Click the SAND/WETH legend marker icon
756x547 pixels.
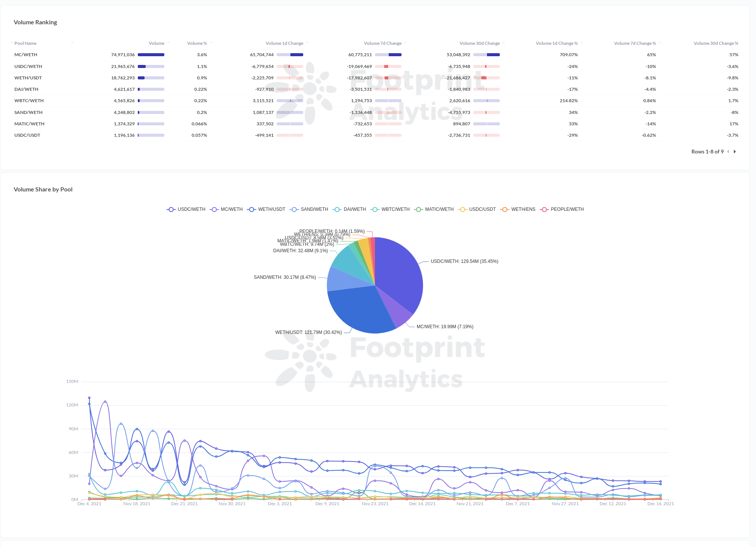click(x=294, y=209)
